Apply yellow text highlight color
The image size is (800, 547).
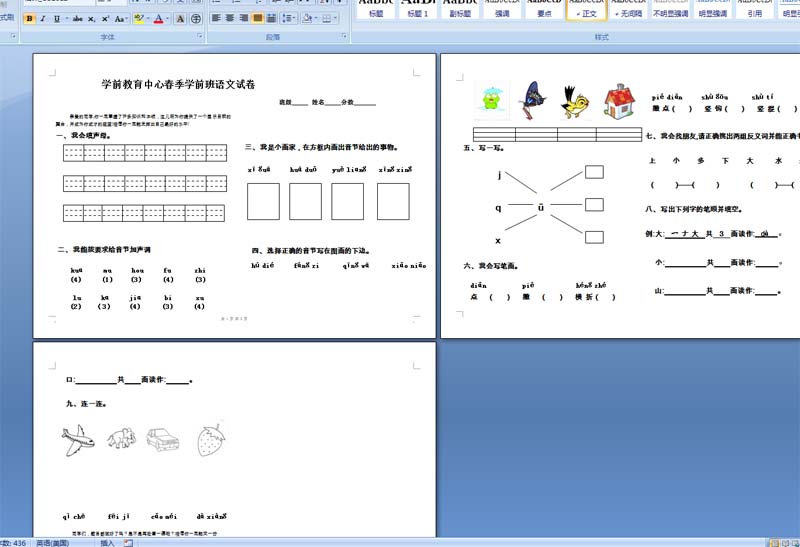coord(138,19)
